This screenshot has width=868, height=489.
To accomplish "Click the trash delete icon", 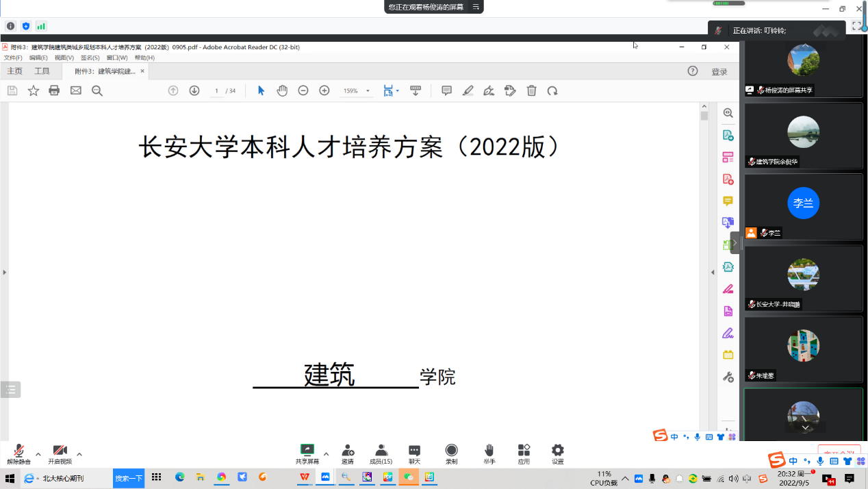I will point(531,91).
